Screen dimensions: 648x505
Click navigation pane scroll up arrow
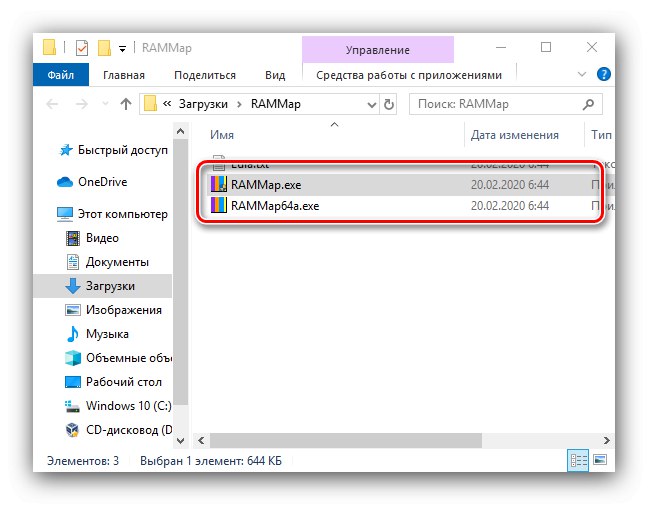[x=180, y=131]
